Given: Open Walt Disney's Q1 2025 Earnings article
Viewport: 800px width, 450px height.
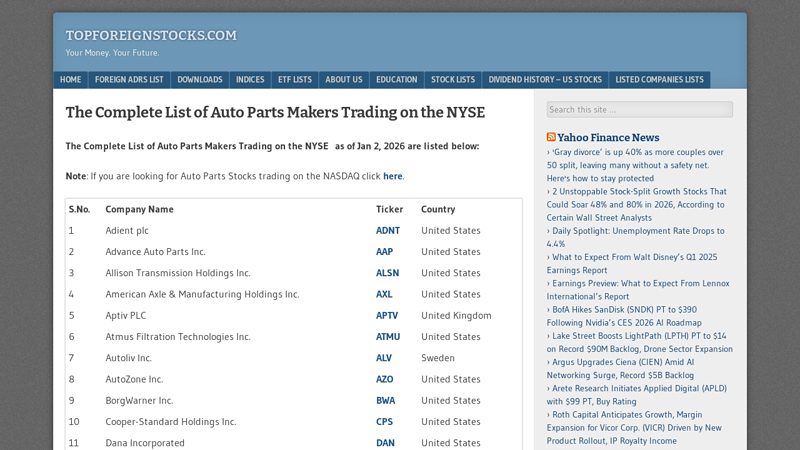Looking at the screenshot, I should pyautogui.click(x=632, y=264).
